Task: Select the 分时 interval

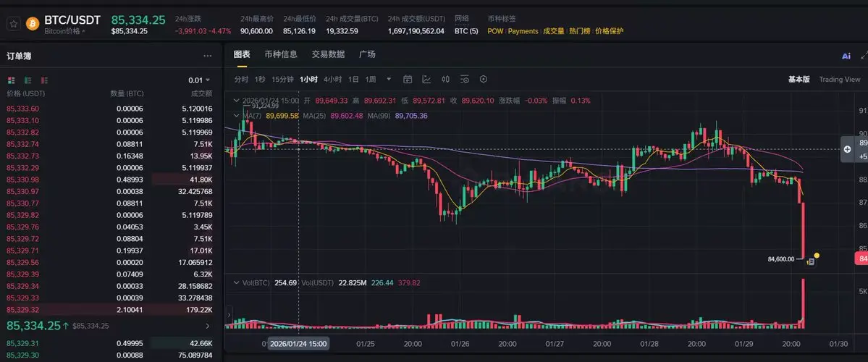Action: point(241,79)
